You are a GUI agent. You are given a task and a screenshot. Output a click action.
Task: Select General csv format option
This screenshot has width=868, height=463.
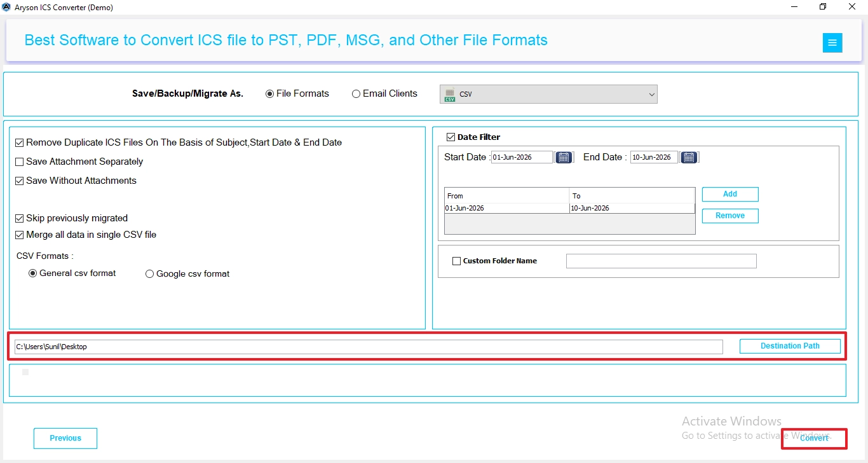click(33, 273)
